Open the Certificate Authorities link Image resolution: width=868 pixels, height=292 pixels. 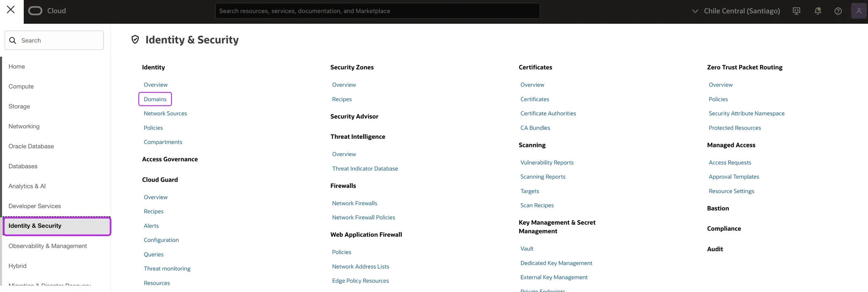tap(548, 113)
